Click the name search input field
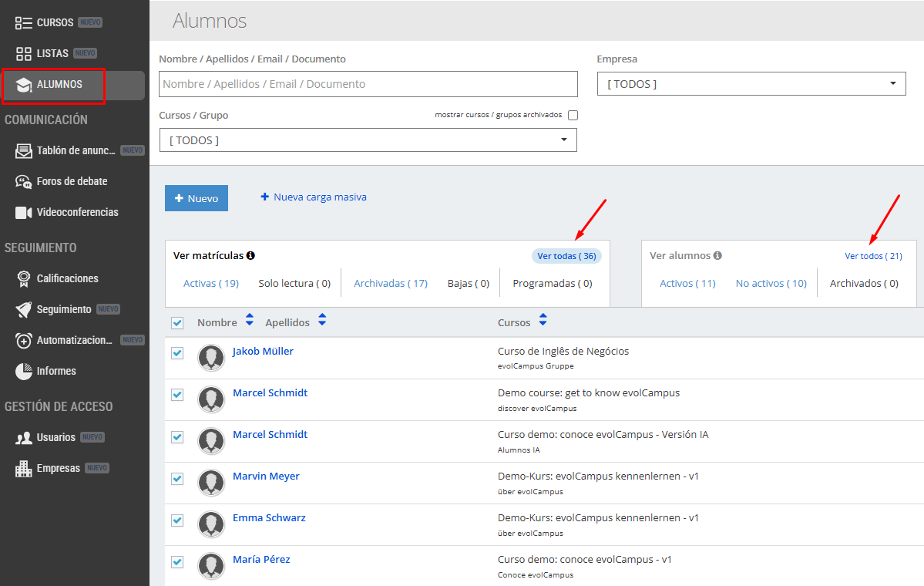 368,84
